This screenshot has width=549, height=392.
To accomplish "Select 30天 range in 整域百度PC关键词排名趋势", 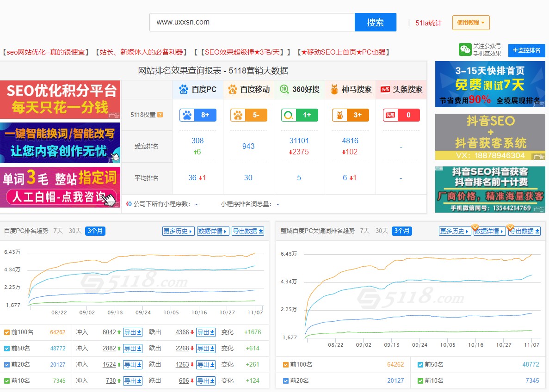I will [382, 231].
